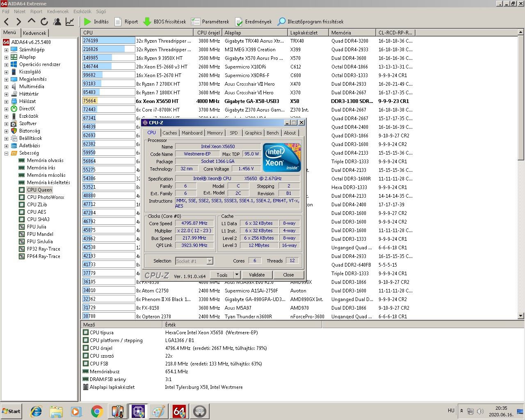This screenshot has width=525, height=420.
Task: Open Paraméterek toolbar item
Action: 210,22
